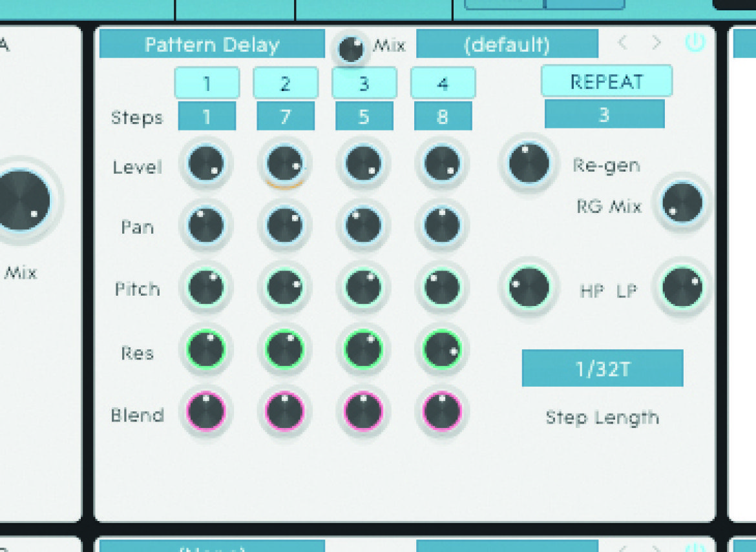Viewport: 756px width, 552px height.
Task: Select Steps value 5 for tap 3
Action: point(364,116)
